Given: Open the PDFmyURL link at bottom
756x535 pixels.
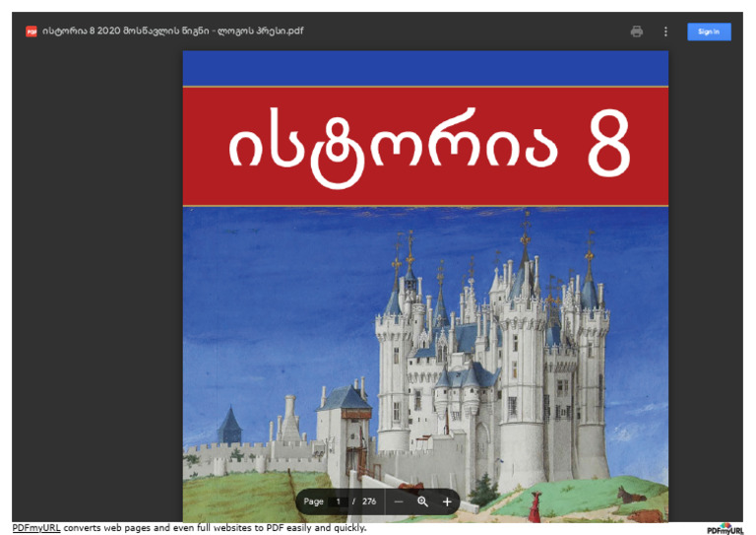Looking at the screenshot, I should point(36,528).
